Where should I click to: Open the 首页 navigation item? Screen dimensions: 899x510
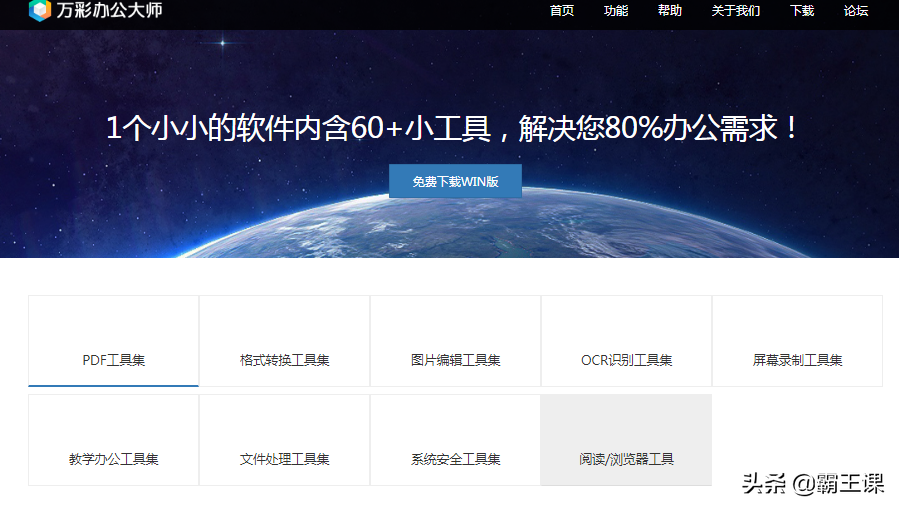pos(561,11)
